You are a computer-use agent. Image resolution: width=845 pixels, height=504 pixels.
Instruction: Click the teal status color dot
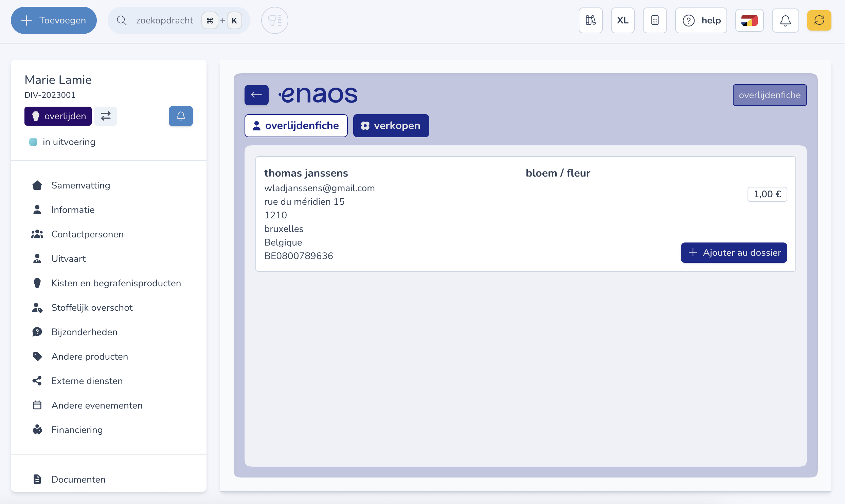tap(33, 142)
